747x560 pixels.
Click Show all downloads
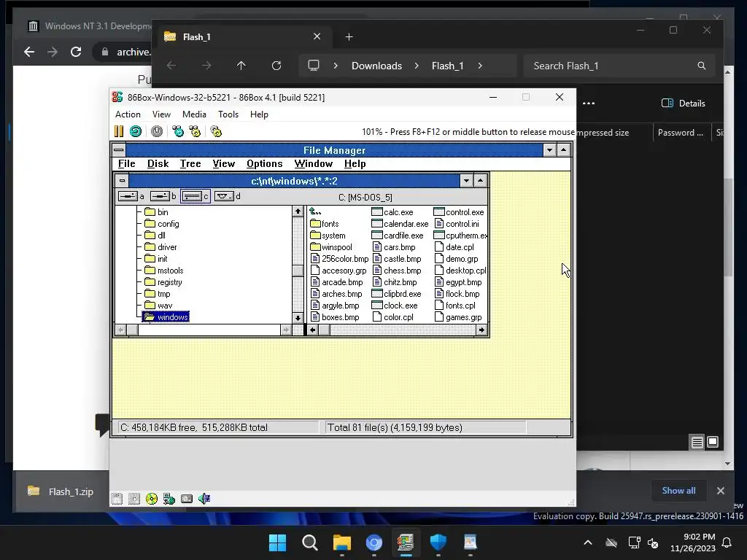(x=678, y=491)
